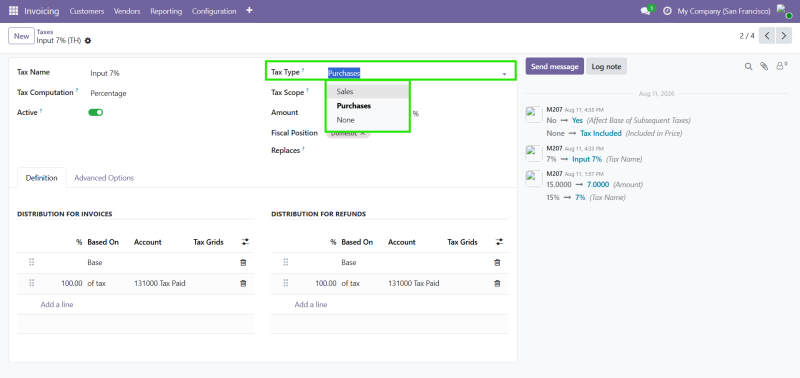Click Tax Type help question mark
800x378 pixels.
pyautogui.click(x=303, y=70)
